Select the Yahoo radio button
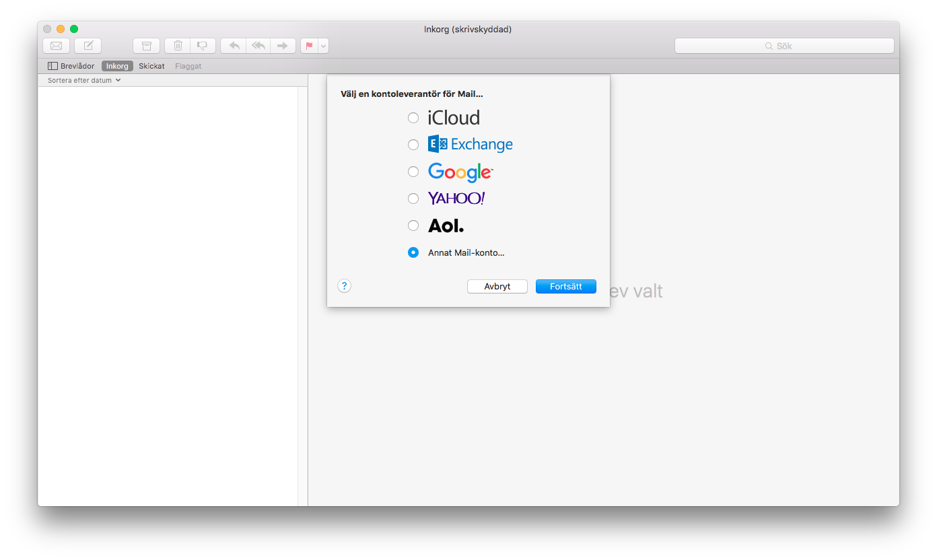 (413, 199)
